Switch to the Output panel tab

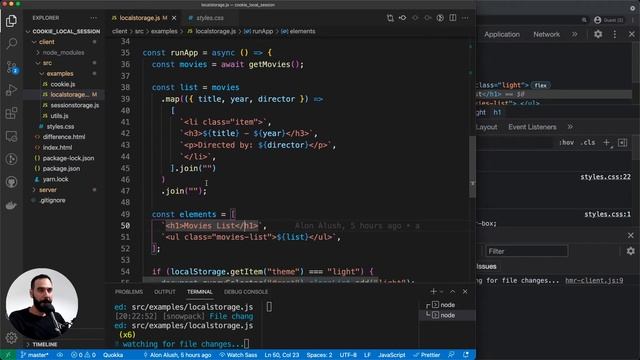point(164,292)
